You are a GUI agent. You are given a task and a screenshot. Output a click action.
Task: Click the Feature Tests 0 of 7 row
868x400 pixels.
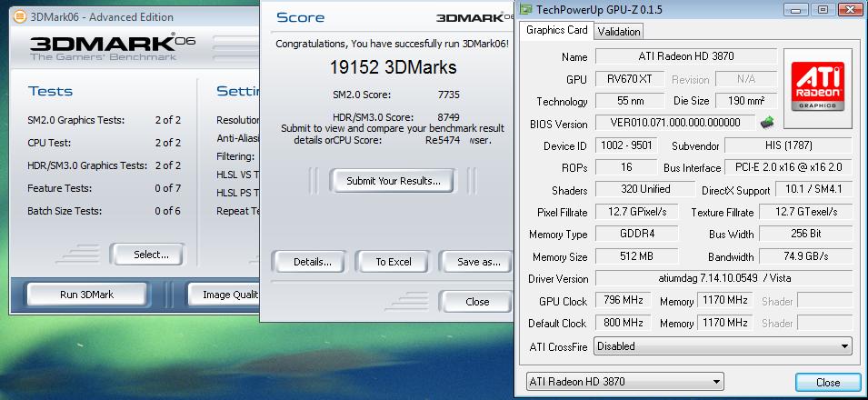pos(105,188)
